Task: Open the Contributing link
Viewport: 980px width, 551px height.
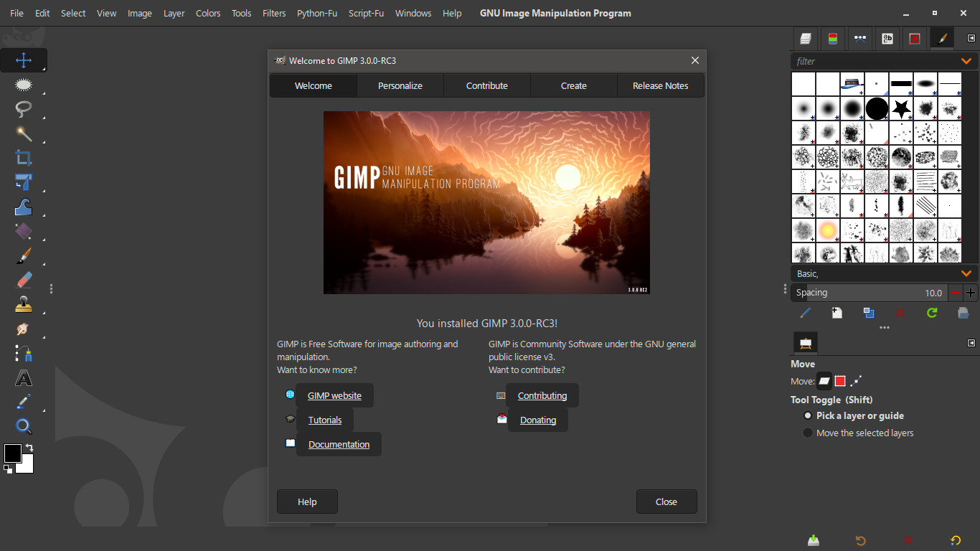Action: [542, 395]
